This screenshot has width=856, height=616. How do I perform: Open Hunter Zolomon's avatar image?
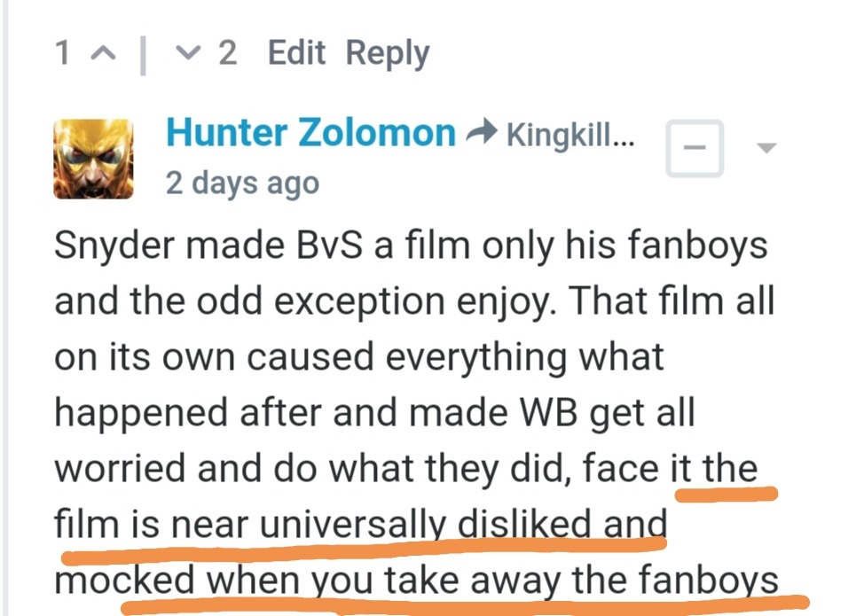click(93, 159)
